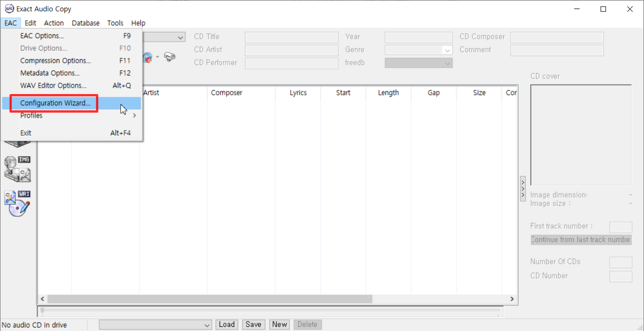Click the Lyrics column header

298,93
